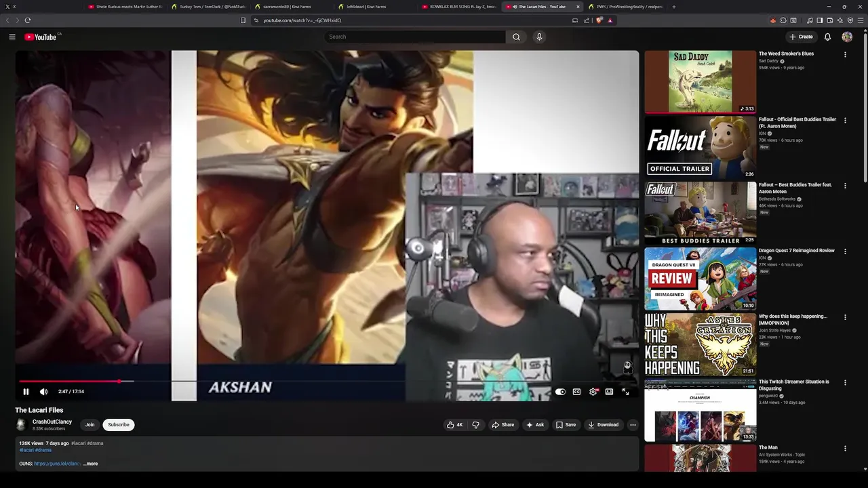
Task: Open the CrashOutClancy channel avatar
Action: click(x=21, y=425)
